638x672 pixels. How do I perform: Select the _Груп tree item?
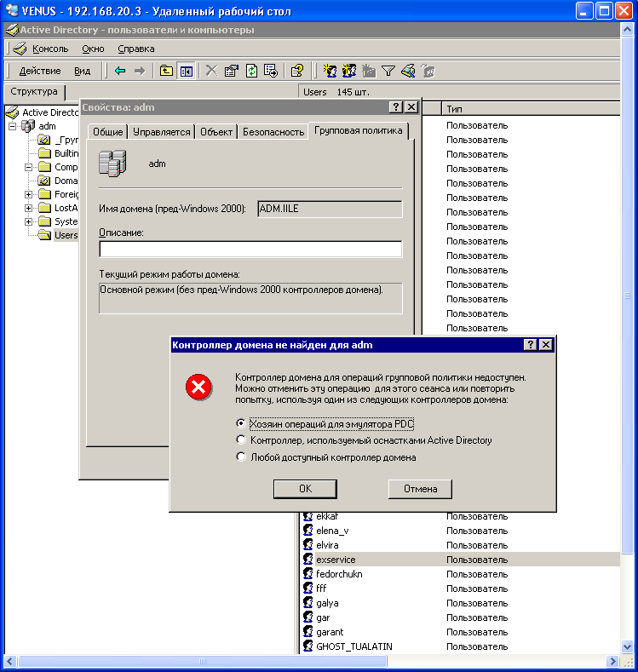click(x=66, y=140)
